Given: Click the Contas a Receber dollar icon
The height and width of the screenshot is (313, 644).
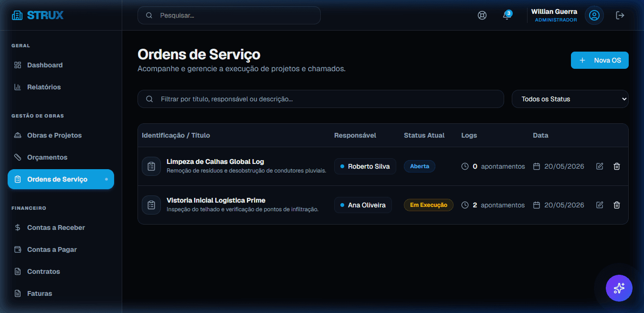Looking at the screenshot, I should point(18,227).
